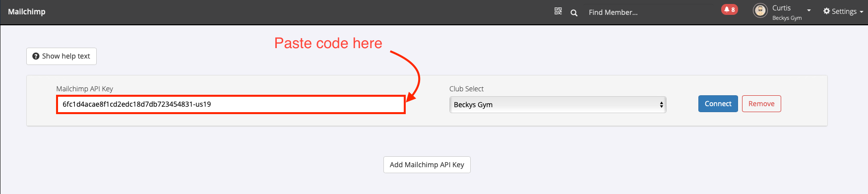Connect the Mailchimp API key
868x194 pixels.
pyautogui.click(x=718, y=104)
